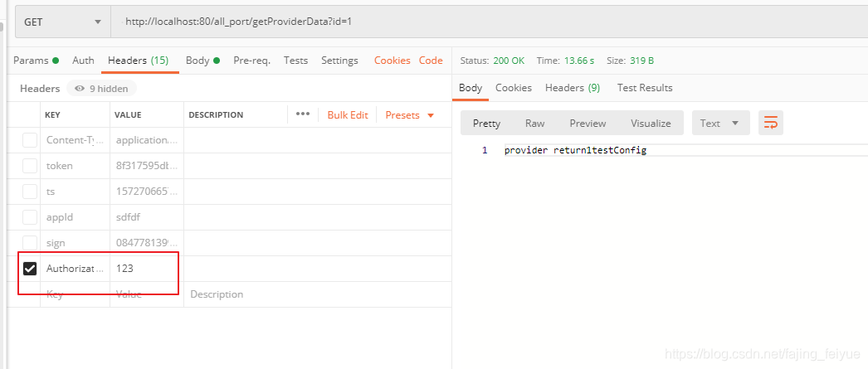Open the request Body tab
Viewport: 868px width, 369px height.
[x=202, y=61]
